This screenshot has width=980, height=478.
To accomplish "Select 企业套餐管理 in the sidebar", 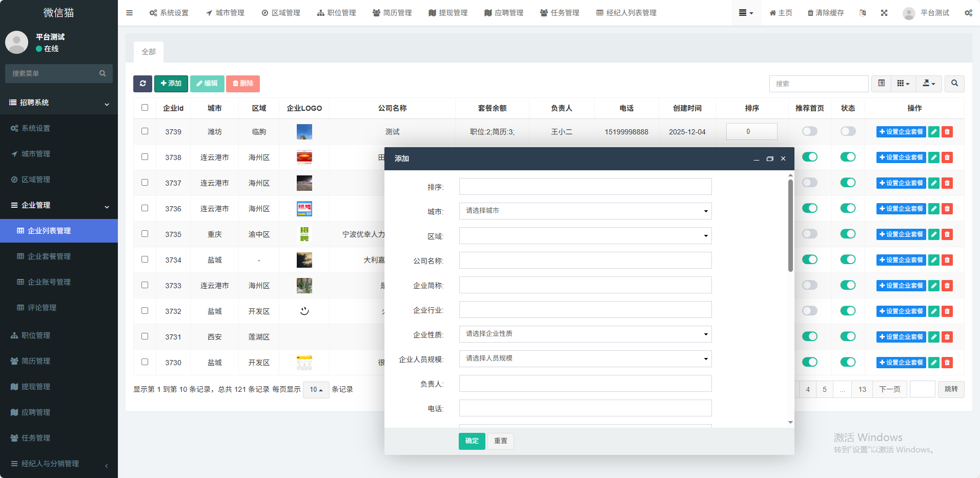I will [49, 256].
